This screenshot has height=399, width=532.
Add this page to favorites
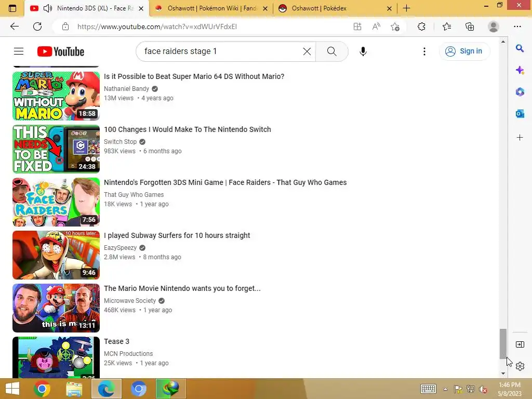(x=395, y=26)
